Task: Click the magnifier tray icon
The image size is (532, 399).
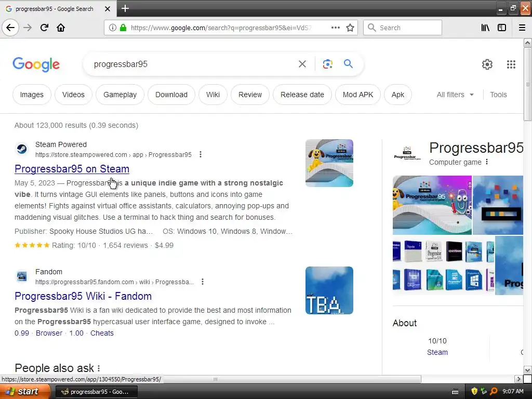Action: 494,391
